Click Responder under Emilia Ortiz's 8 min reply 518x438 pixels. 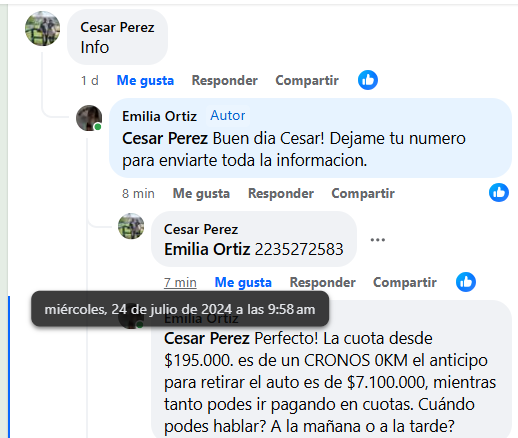coord(281,193)
